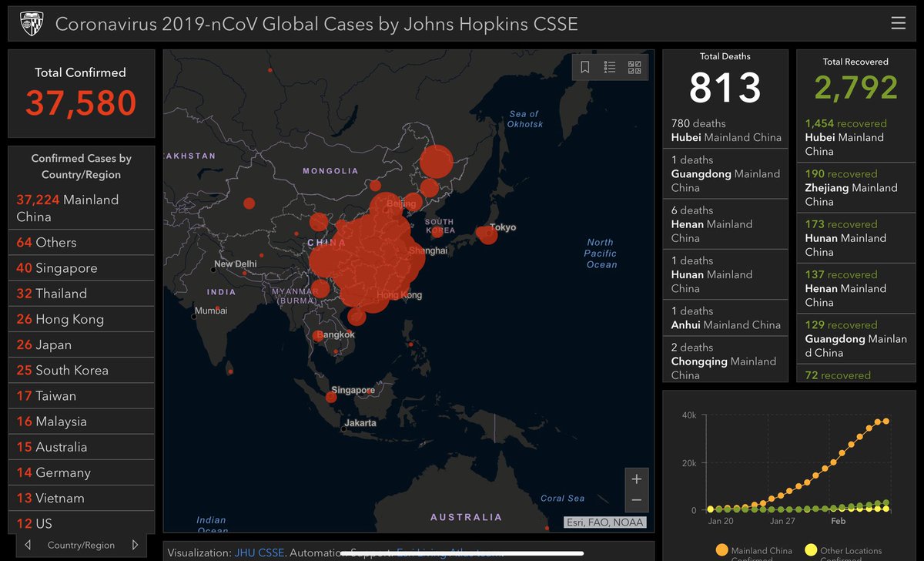Click the 1,454 recovered Hubei entry

855,137
